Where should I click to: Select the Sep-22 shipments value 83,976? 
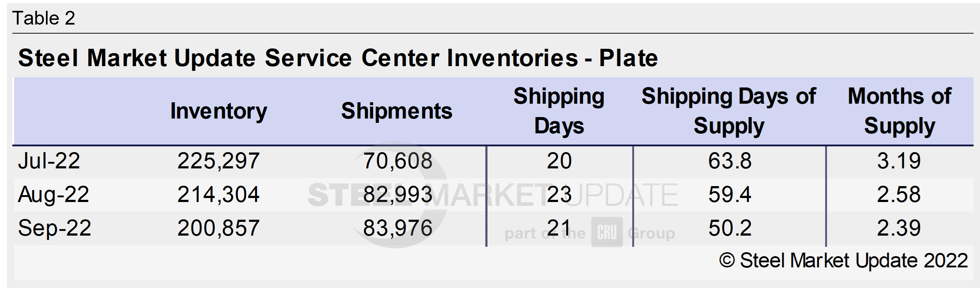tap(398, 228)
